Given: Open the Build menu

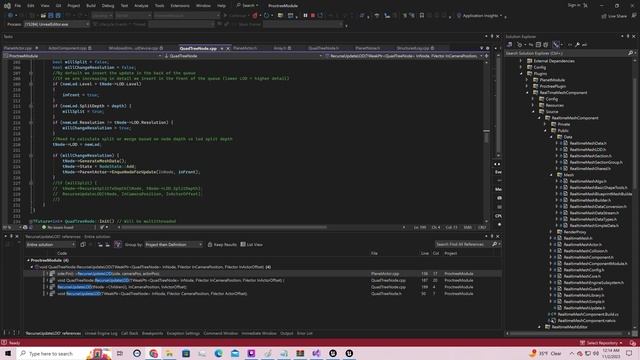Looking at the screenshot, I should point(91,6).
